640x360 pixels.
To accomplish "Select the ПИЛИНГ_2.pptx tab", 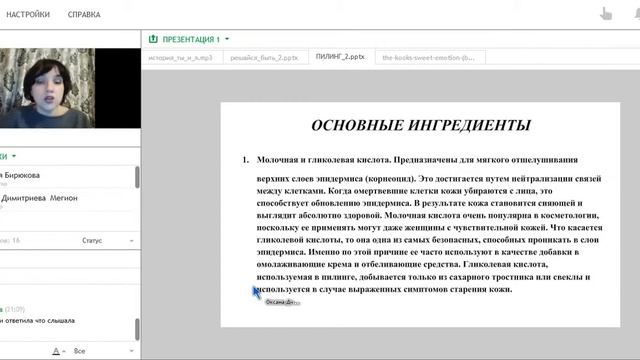I will pos(340,57).
